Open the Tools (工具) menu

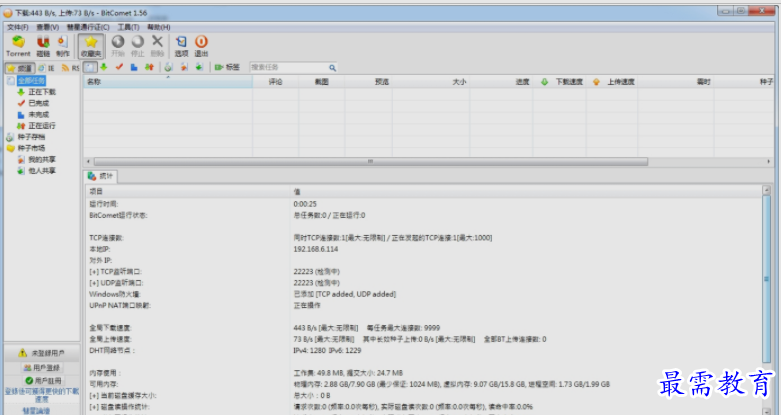point(128,27)
